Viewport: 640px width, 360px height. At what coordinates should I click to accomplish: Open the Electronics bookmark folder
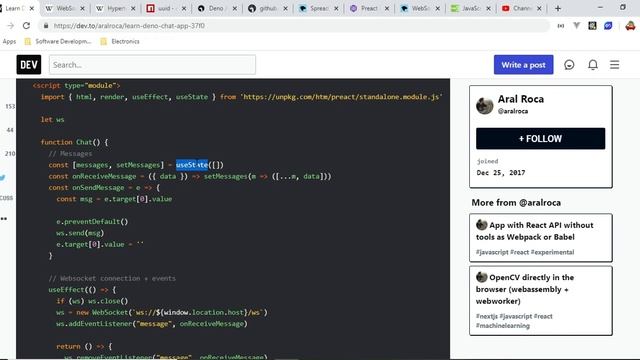coord(120,41)
